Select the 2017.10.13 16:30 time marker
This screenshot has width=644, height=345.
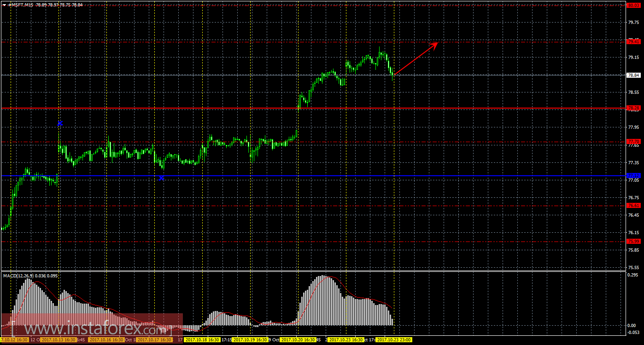click(58, 340)
